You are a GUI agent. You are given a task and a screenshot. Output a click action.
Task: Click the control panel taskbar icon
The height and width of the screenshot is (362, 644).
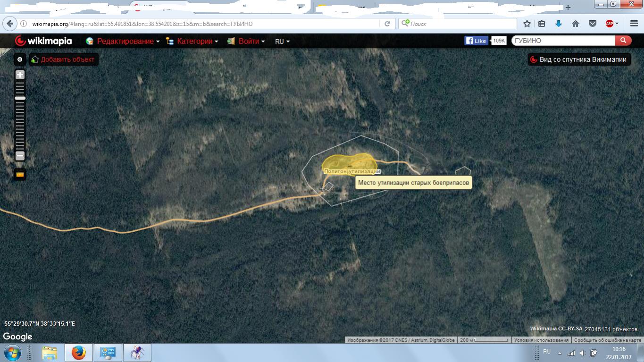108,353
